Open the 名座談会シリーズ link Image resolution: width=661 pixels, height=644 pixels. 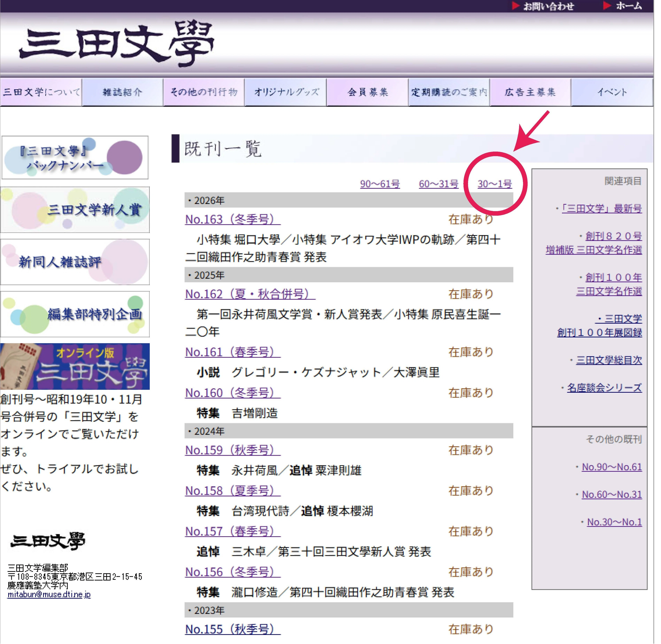click(604, 388)
